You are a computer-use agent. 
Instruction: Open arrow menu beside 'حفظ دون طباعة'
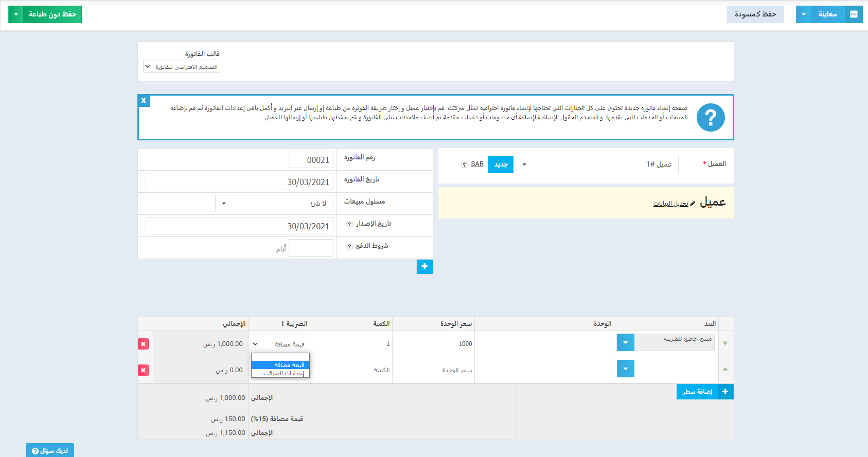(16, 14)
